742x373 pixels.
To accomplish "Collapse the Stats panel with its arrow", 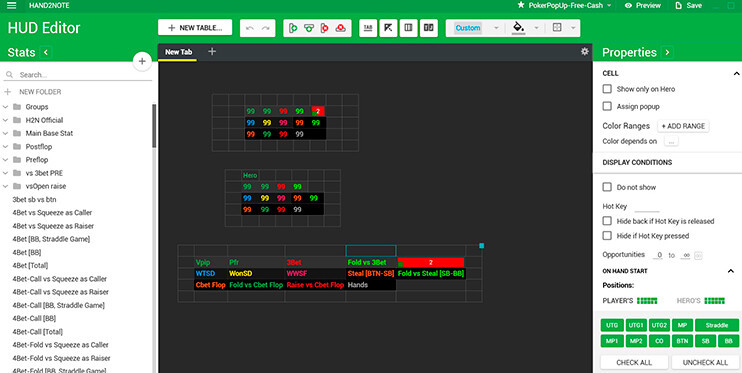I will pyautogui.click(x=45, y=52).
